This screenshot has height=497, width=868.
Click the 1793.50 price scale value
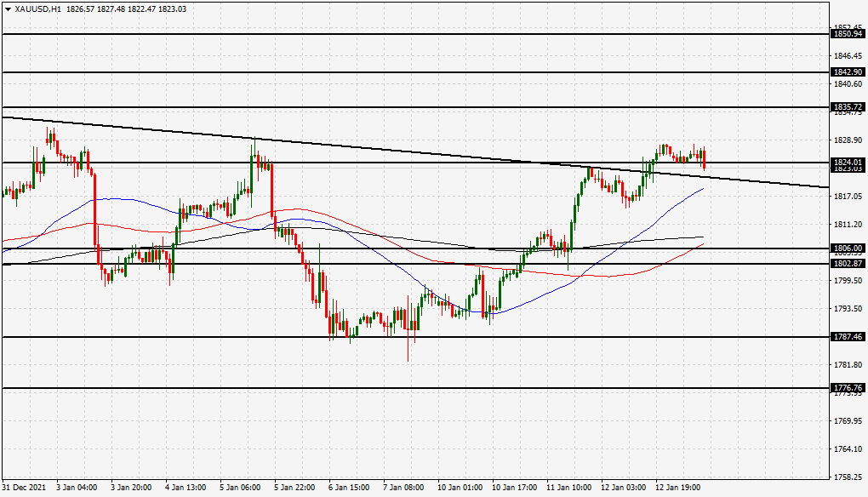(848, 309)
